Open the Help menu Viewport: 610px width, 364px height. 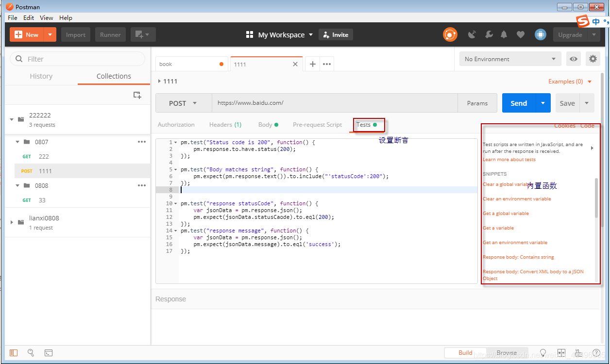(66, 17)
